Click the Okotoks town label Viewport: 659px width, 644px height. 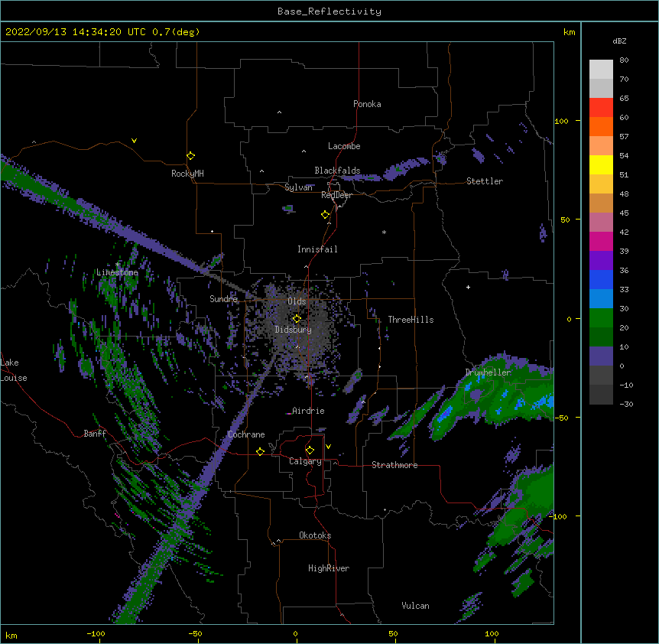(x=315, y=535)
